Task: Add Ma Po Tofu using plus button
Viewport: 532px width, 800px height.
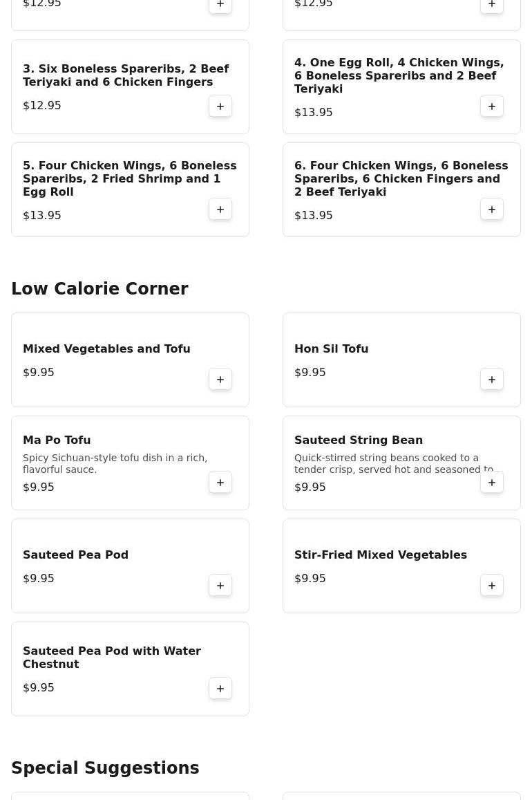Action: tap(220, 483)
